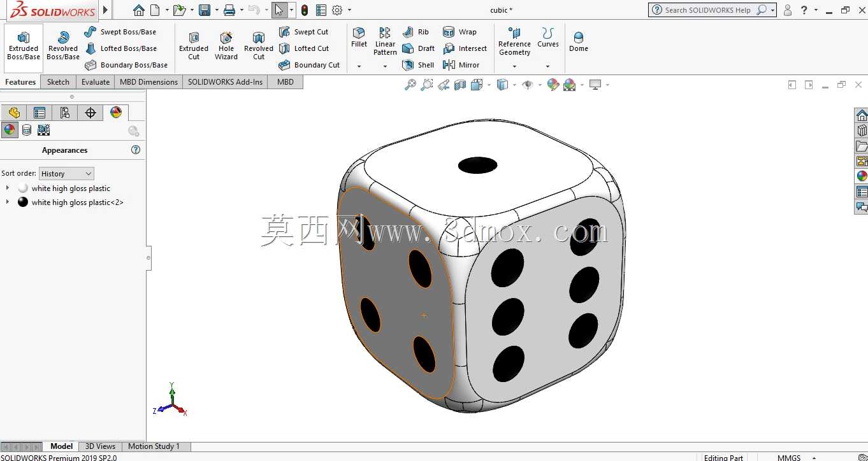This screenshot has height=461, width=868.
Task: Expand white high gloss plastic<2> item
Action: pyautogui.click(x=8, y=202)
